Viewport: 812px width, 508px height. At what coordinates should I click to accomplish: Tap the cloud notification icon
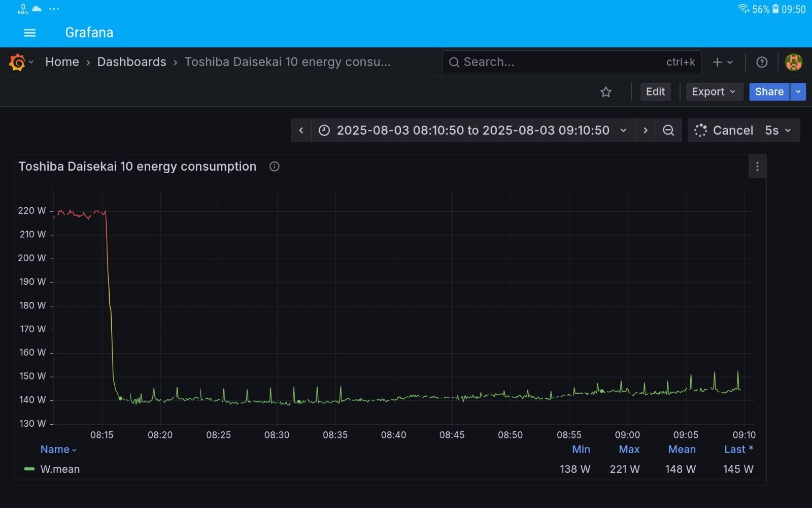click(x=37, y=9)
